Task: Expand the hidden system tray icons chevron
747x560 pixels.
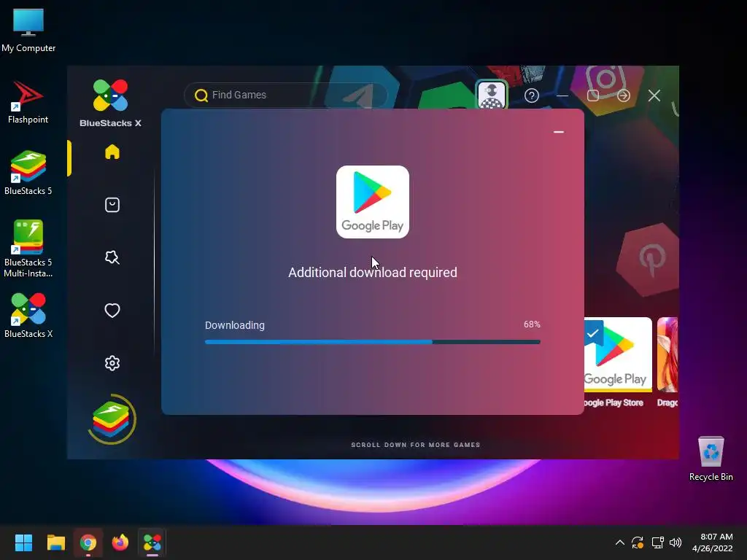Action: tap(620, 542)
